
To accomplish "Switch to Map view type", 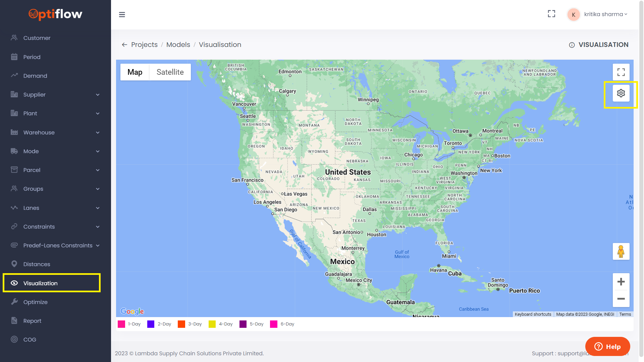I will click(x=135, y=72).
